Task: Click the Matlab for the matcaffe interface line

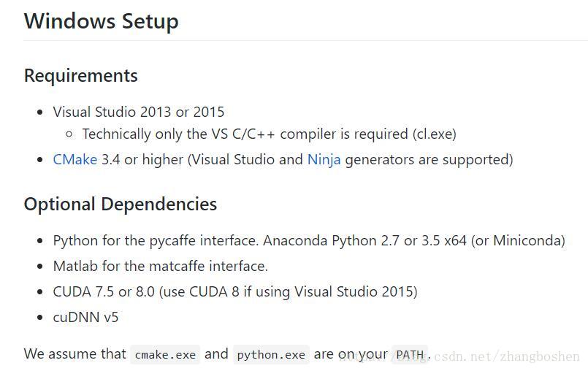Action: tap(161, 266)
